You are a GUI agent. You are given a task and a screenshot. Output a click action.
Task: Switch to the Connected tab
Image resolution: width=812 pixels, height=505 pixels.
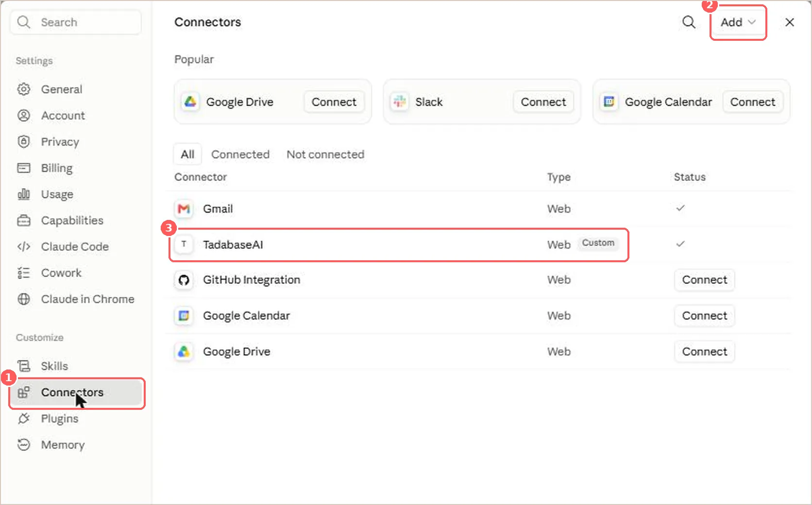[240, 154]
